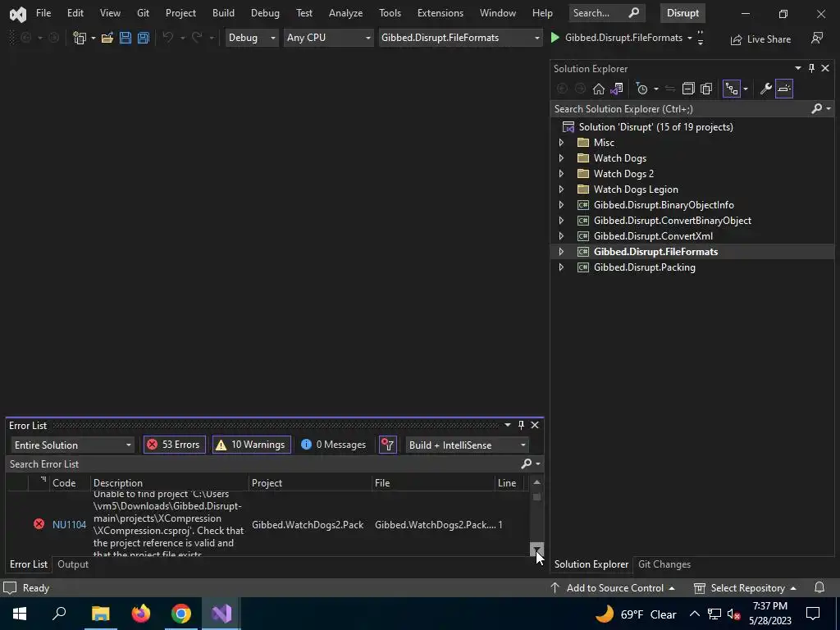Image resolution: width=840 pixels, height=630 pixels.
Task: Click the New Project toolbar icon
Action: (80, 38)
